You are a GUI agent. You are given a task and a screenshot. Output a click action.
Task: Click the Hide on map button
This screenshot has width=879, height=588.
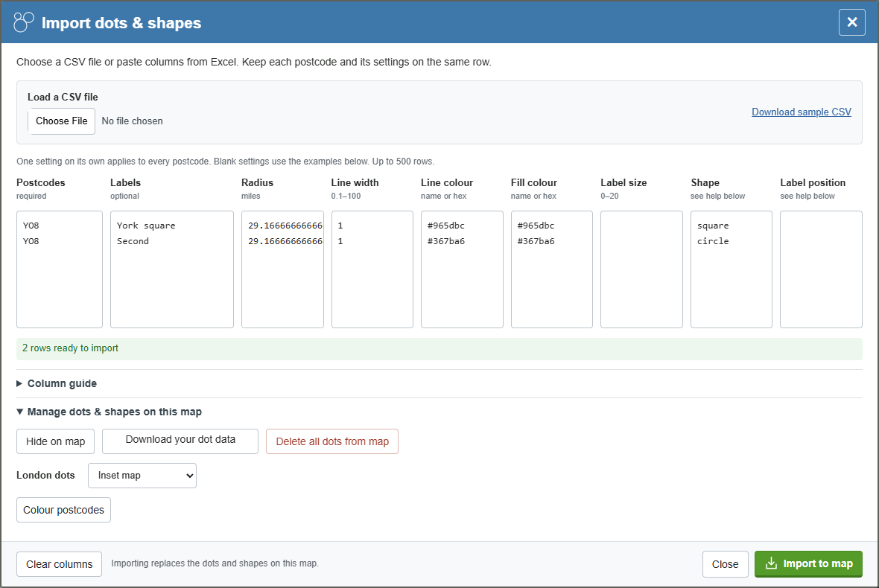click(56, 441)
